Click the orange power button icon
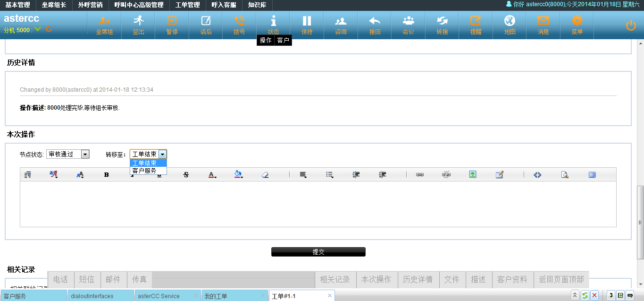The height and width of the screenshot is (301, 644). (x=631, y=26)
